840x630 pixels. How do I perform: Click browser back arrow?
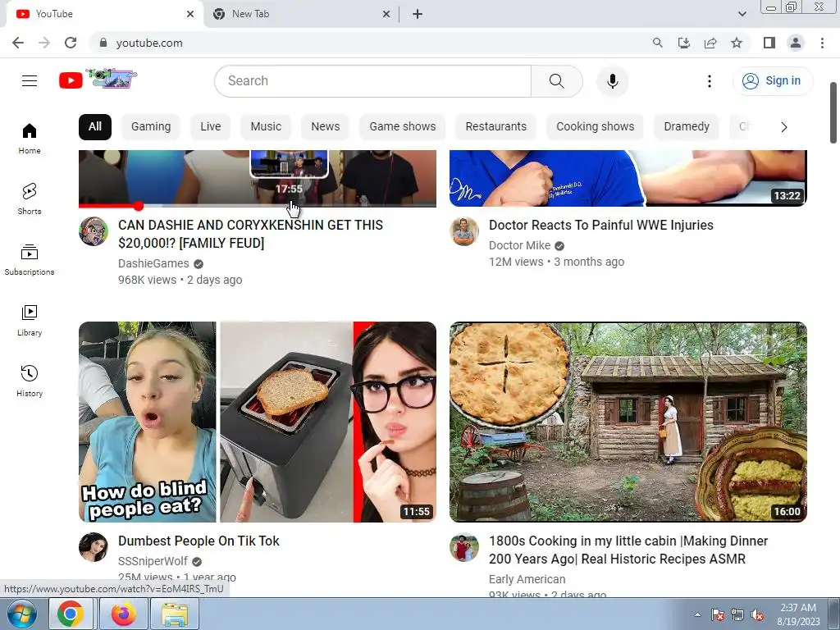pos(18,43)
